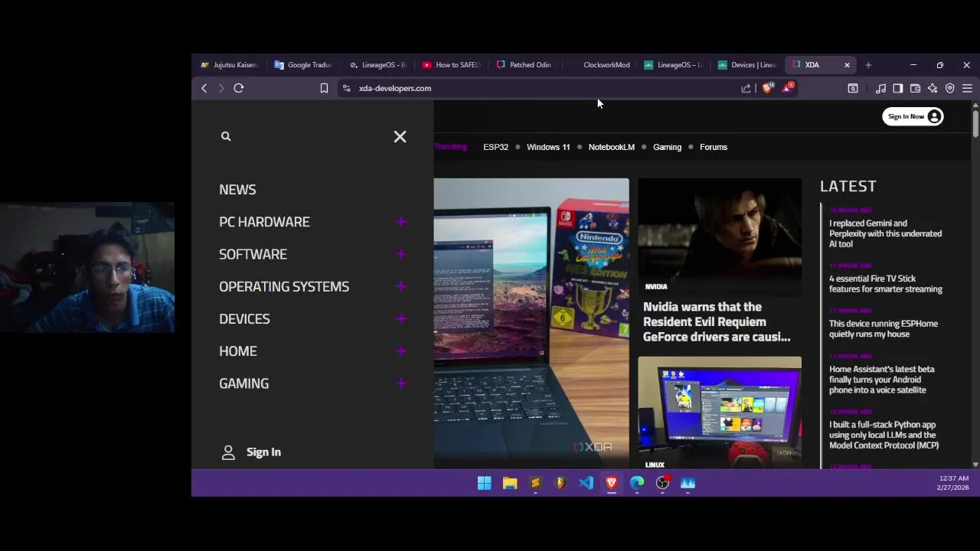This screenshot has width=980, height=551.
Task: Expand the Home submenu
Action: (x=401, y=351)
